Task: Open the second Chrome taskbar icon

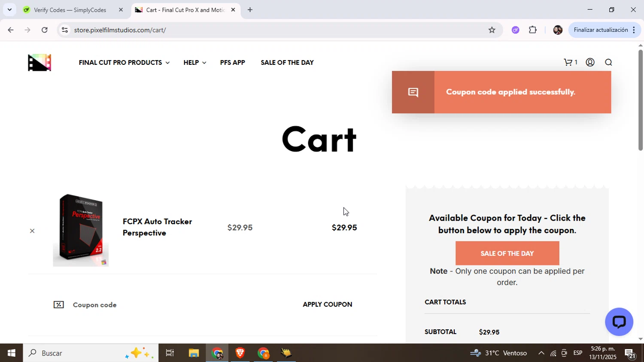Action: (263, 353)
